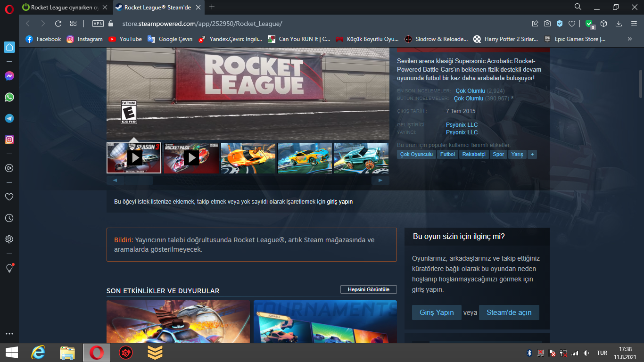Take a snapshot with the camera icon
This screenshot has width=644, height=362.
pos(547,24)
